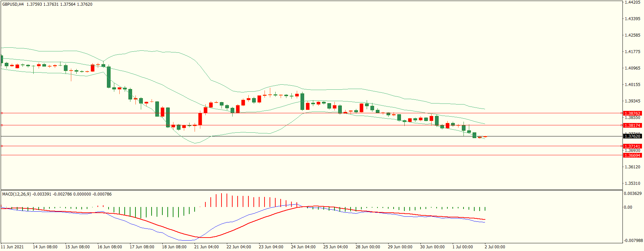
Task: Click the 1.44205 price axis label
Action: pyautogui.click(x=633, y=2)
